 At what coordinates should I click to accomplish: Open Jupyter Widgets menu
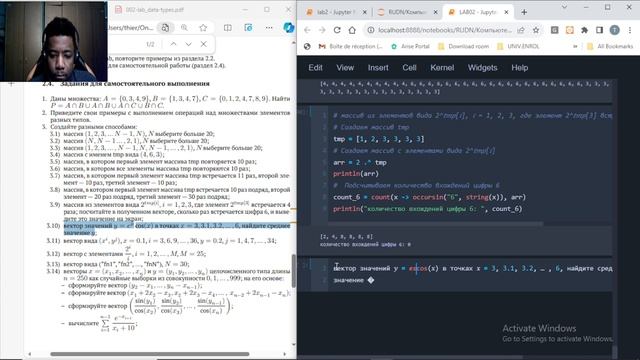482,68
